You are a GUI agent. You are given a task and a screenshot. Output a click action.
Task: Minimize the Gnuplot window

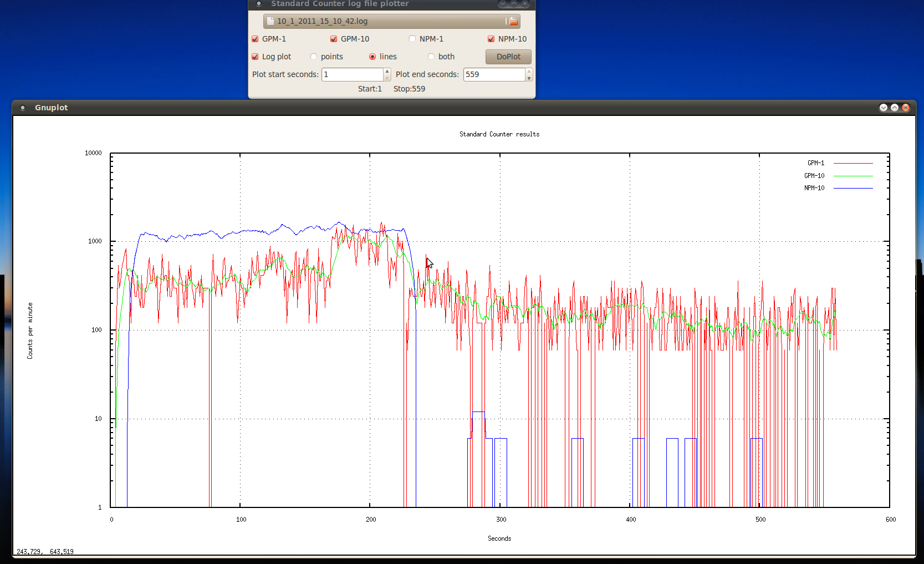[884, 108]
